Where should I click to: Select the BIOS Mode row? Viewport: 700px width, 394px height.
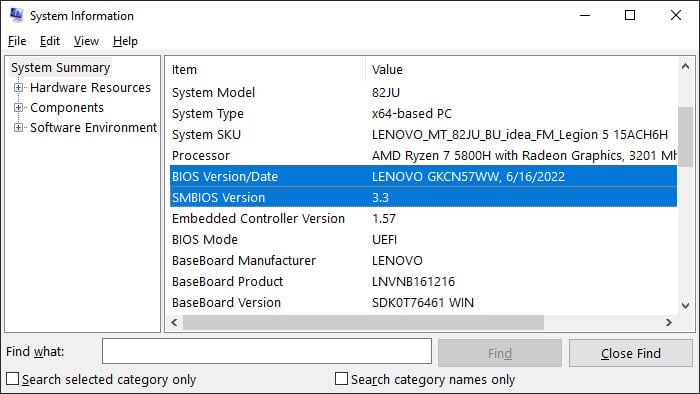[423, 240]
